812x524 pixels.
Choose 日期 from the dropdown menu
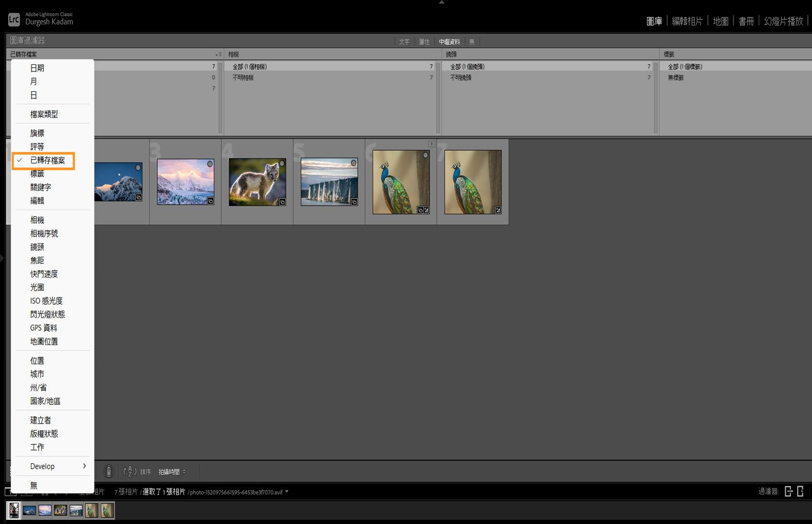point(37,68)
